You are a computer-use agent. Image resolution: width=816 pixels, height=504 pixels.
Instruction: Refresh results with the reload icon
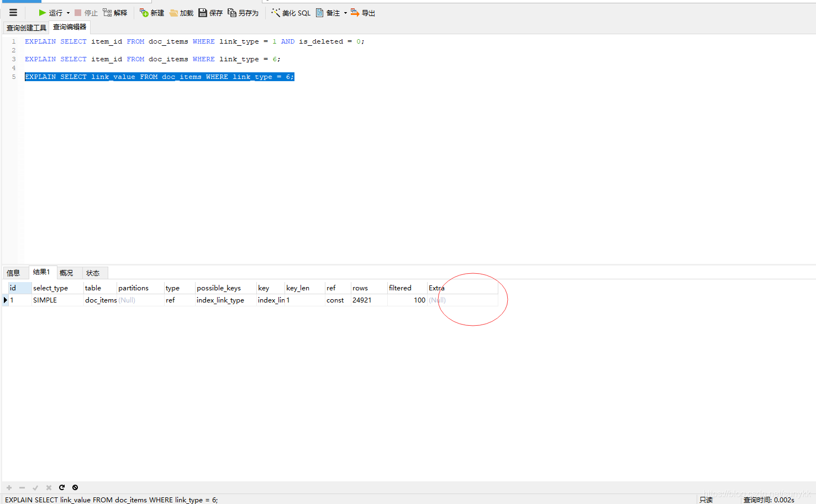pos(62,487)
